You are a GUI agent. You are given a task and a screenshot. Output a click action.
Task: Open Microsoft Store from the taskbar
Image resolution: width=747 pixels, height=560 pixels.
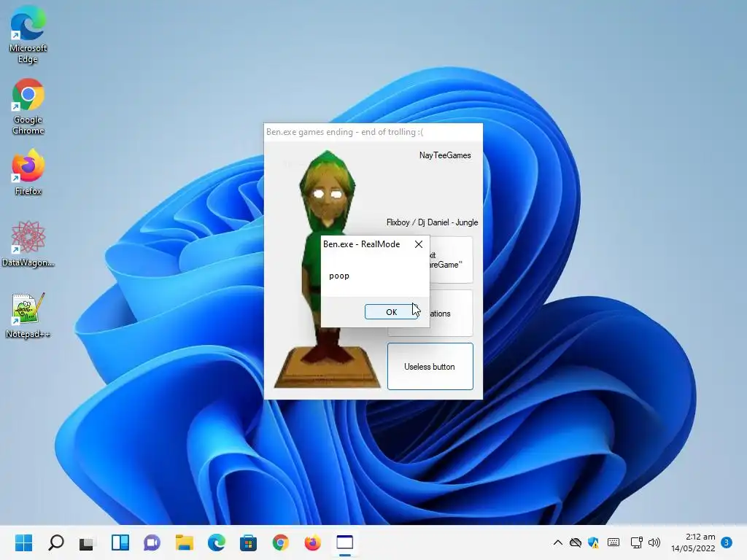[248, 542]
